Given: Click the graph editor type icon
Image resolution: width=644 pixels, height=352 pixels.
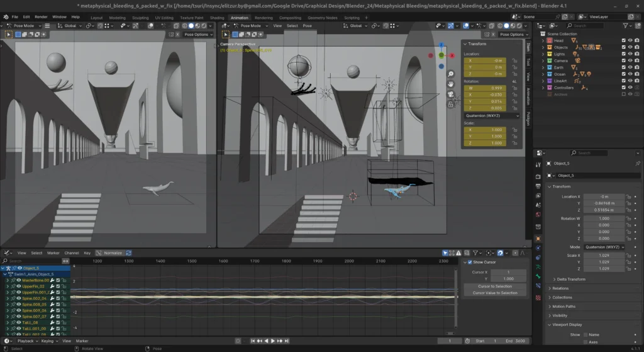Looking at the screenshot, I should 6,253.
